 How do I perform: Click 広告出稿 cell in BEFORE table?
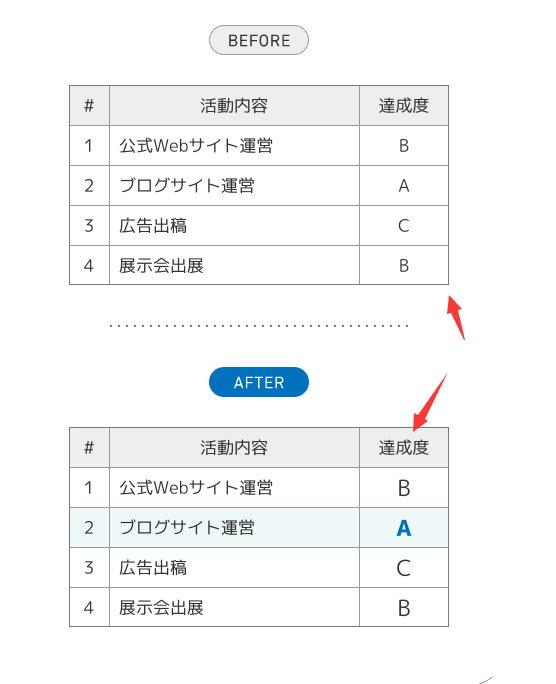coord(234,226)
